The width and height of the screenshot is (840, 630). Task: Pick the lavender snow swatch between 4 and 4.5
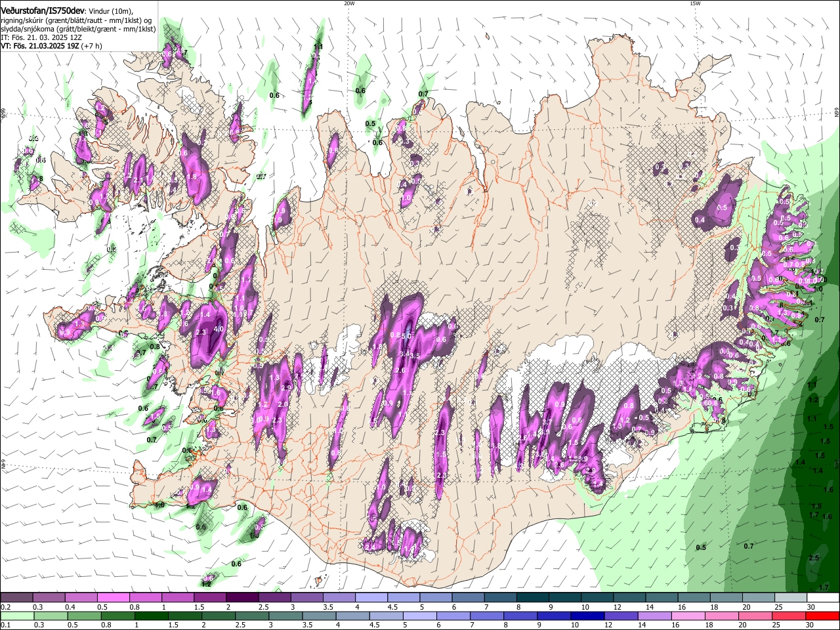(x=371, y=598)
